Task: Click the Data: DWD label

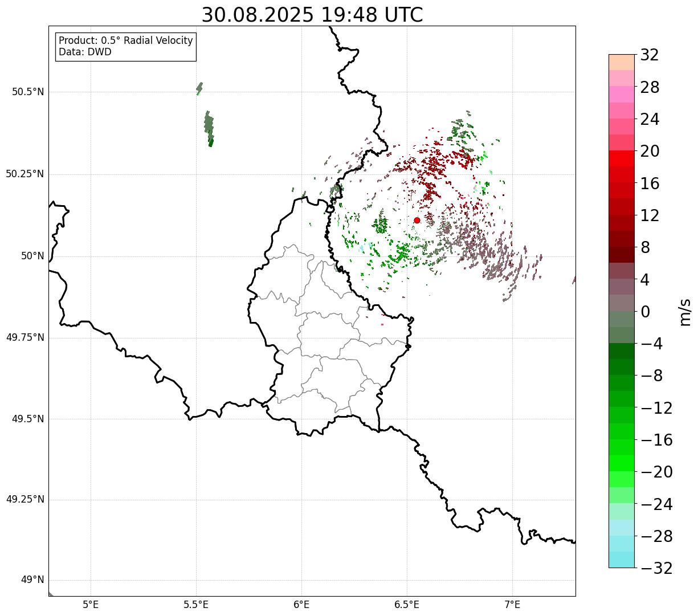Action: coord(85,52)
